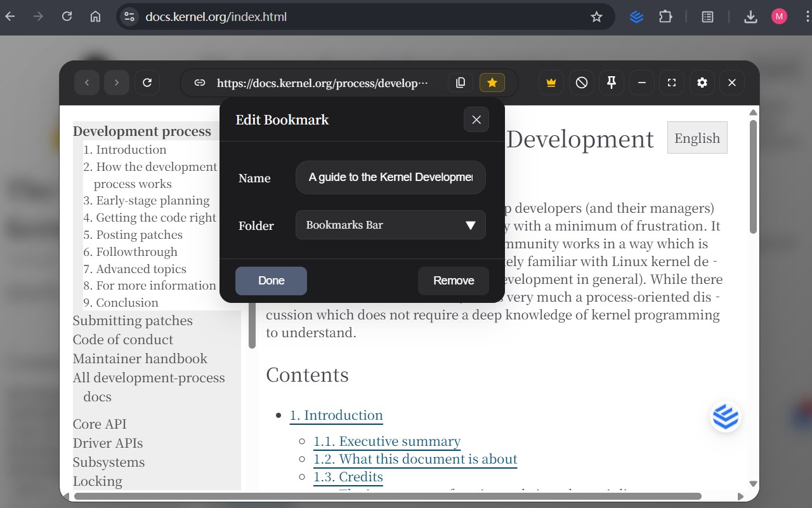Edit the bookmark Name field
The image size is (812, 508).
pyautogui.click(x=391, y=177)
